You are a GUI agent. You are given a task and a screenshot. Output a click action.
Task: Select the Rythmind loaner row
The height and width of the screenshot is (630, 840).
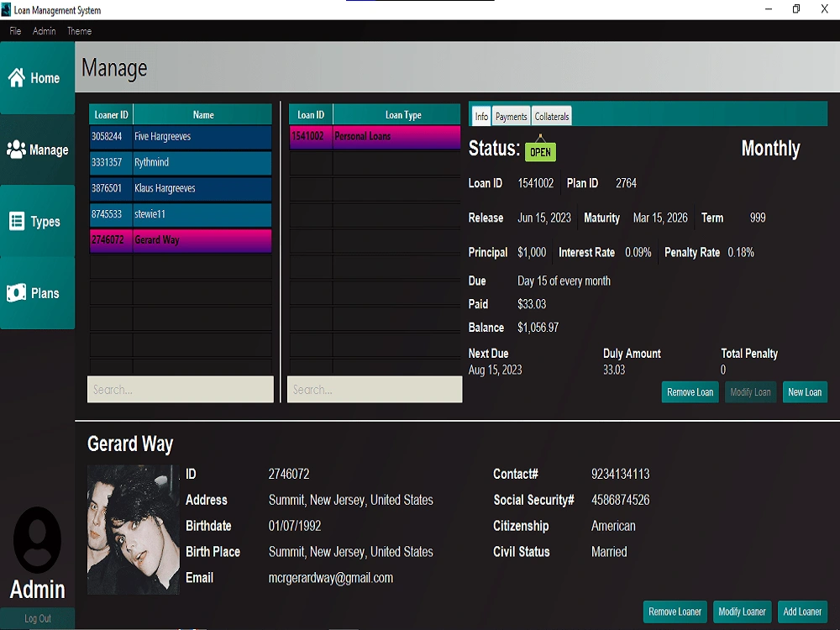coord(181,162)
